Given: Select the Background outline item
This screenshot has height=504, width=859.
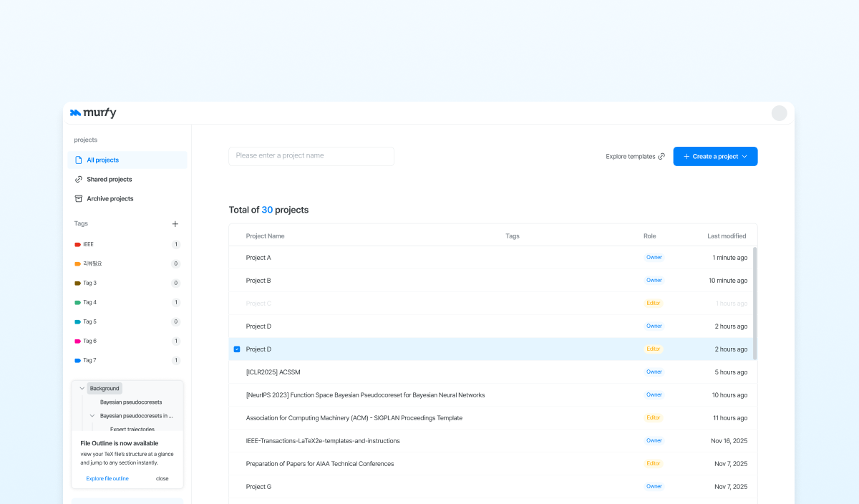Looking at the screenshot, I should coord(105,389).
